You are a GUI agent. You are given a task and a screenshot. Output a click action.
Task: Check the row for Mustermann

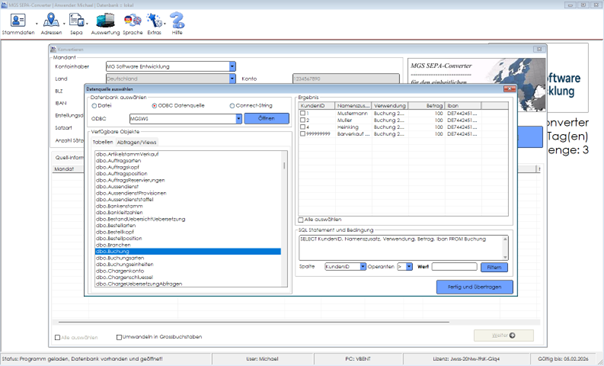tap(303, 113)
